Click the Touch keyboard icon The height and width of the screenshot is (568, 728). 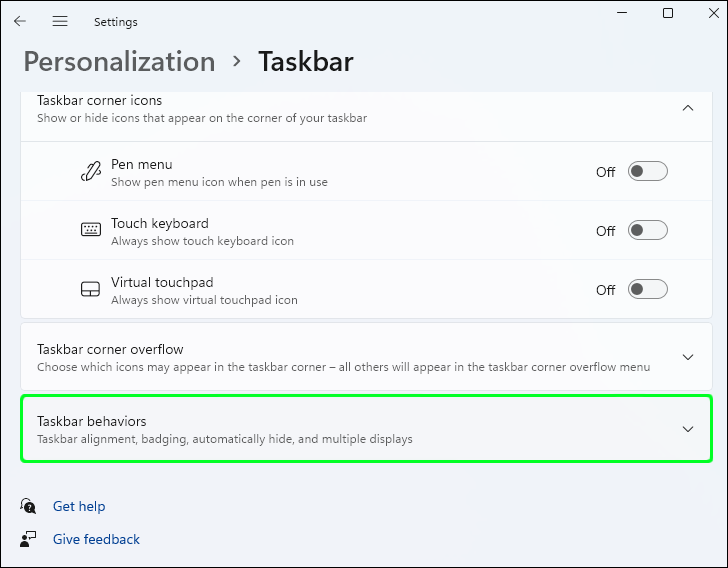pos(91,229)
